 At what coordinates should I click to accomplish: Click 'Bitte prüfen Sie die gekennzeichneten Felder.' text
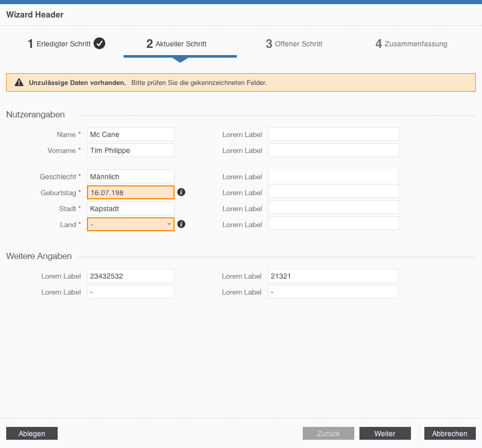pos(199,83)
